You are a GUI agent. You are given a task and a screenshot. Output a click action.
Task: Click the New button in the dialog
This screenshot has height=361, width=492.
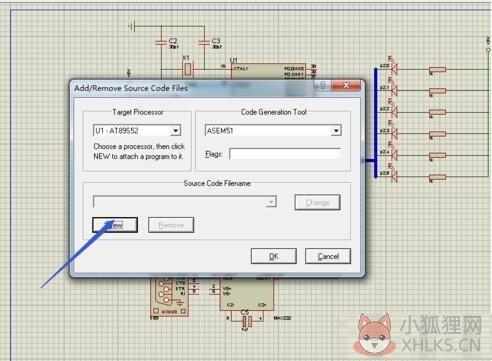pyautogui.click(x=115, y=225)
